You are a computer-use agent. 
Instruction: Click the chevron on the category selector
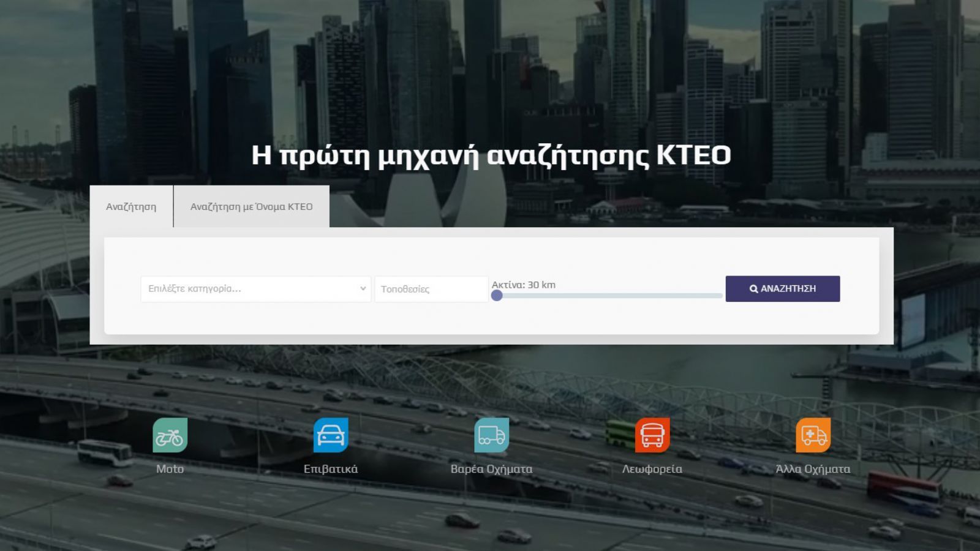[361, 288]
